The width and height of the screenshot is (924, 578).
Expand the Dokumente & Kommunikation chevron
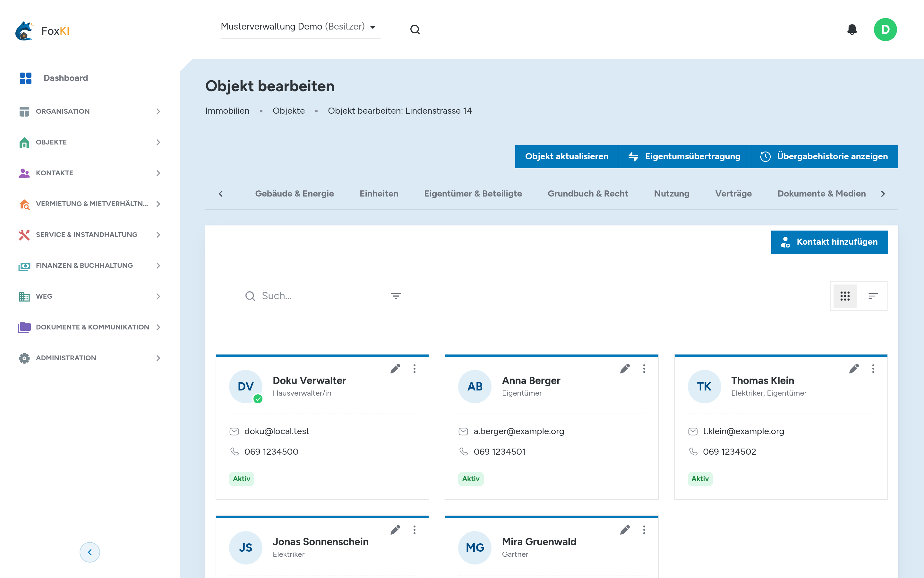click(158, 327)
